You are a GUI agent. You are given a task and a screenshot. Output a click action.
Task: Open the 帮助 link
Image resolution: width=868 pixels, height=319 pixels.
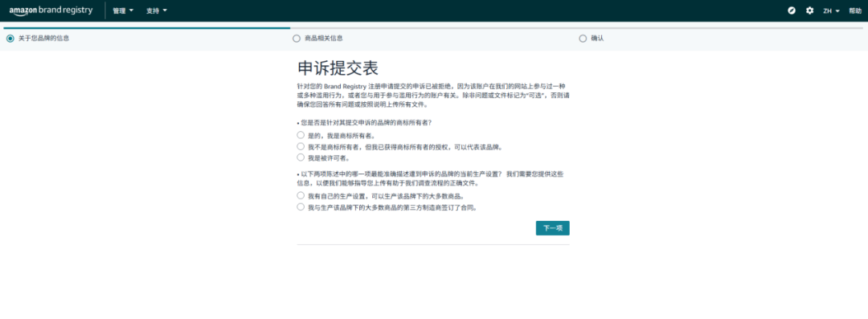(854, 10)
